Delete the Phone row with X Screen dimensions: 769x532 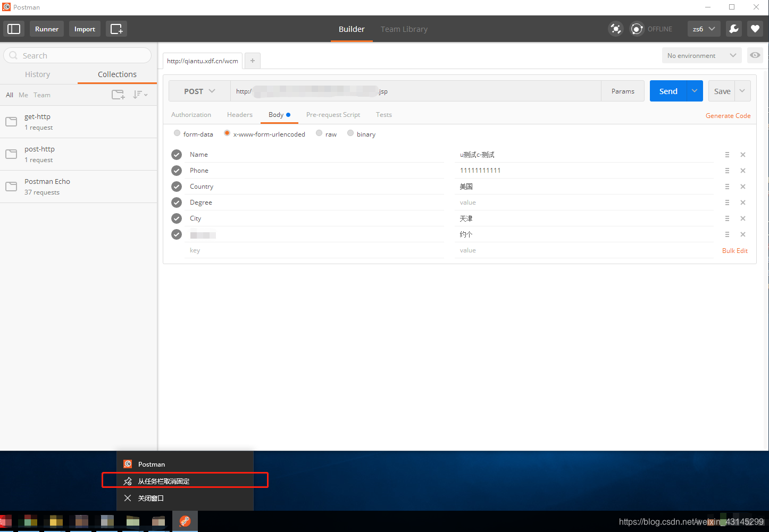coord(743,171)
